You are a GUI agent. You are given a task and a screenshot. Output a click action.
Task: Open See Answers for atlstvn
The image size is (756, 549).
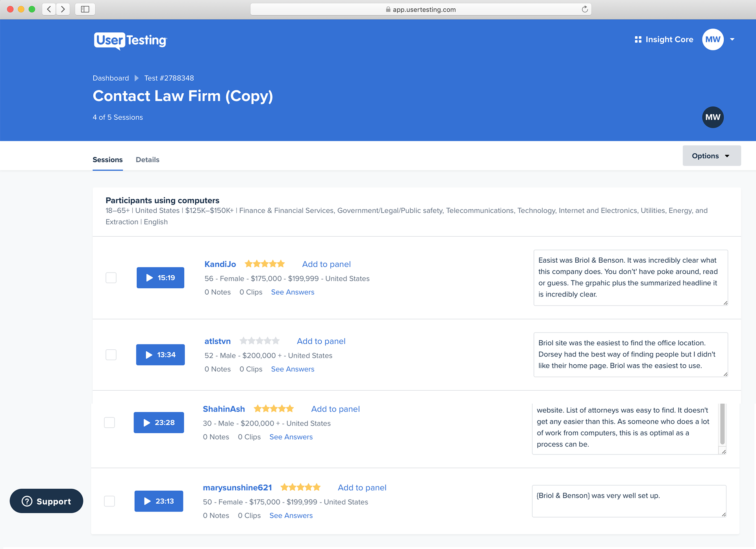pos(293,369)
